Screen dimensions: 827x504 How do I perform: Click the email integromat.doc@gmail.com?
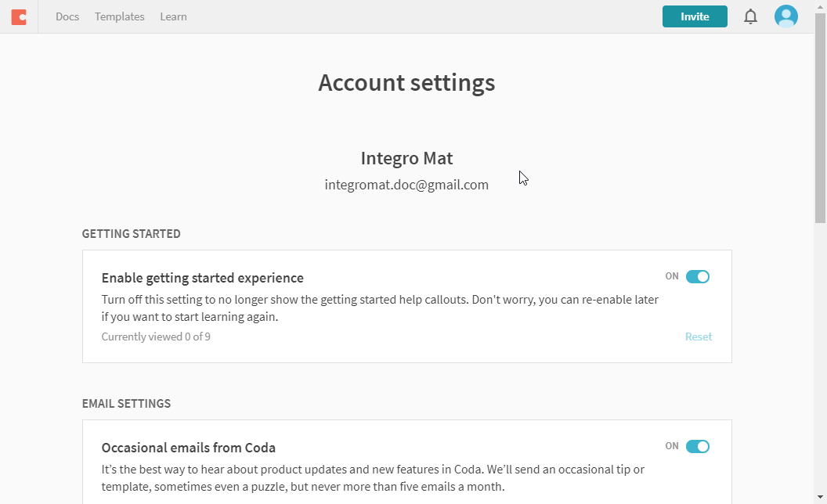point(406,185)
